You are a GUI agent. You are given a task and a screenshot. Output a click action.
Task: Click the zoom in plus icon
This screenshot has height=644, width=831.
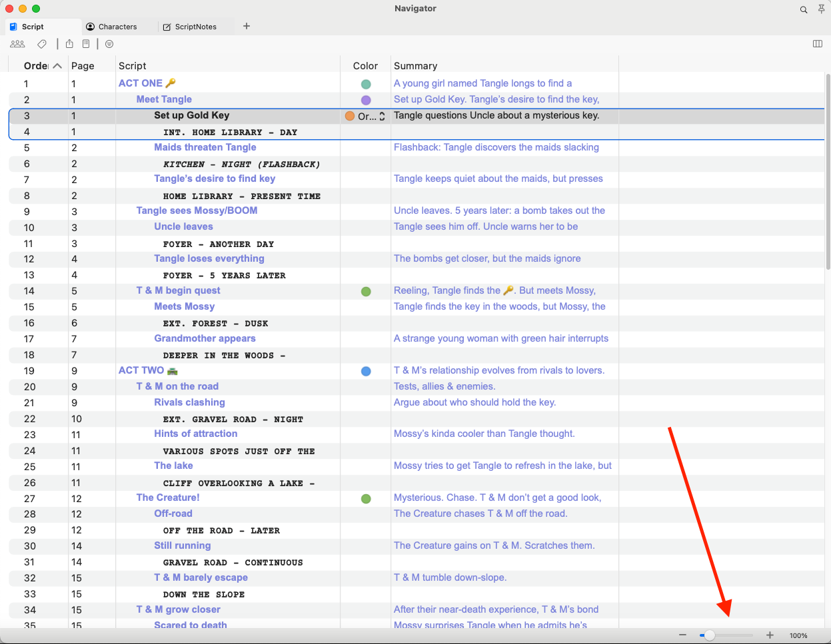770,635
